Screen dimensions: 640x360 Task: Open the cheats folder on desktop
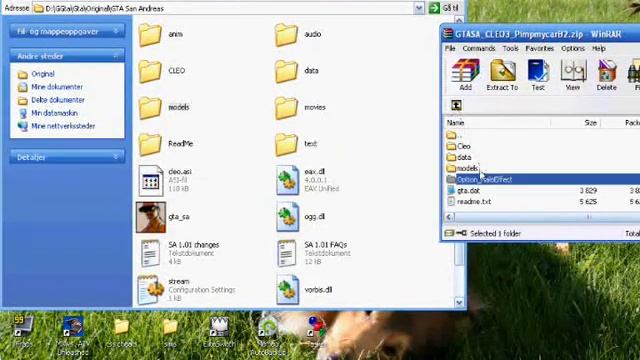(x=121, y=333)
